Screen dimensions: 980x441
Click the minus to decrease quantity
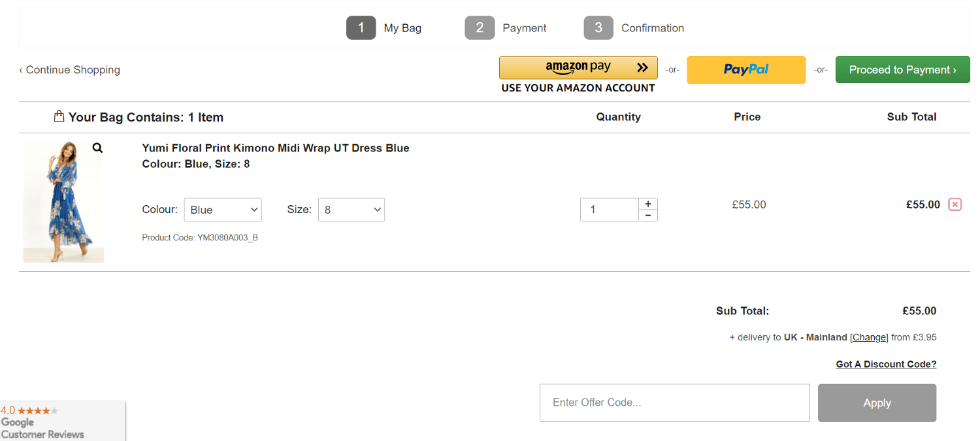point(648,215)
